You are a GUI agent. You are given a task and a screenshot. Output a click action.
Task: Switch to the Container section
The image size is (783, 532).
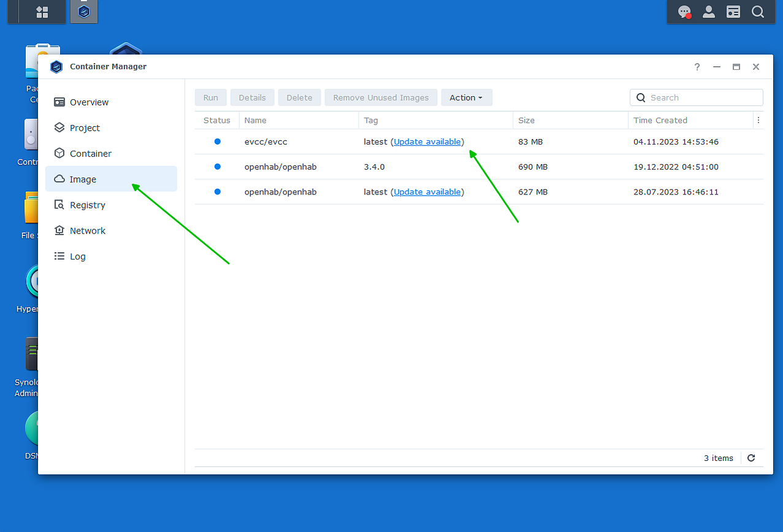click(111, 154)
